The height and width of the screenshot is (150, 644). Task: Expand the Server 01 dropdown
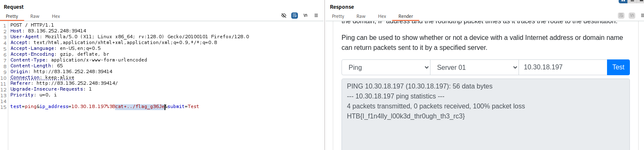[474, 67]
